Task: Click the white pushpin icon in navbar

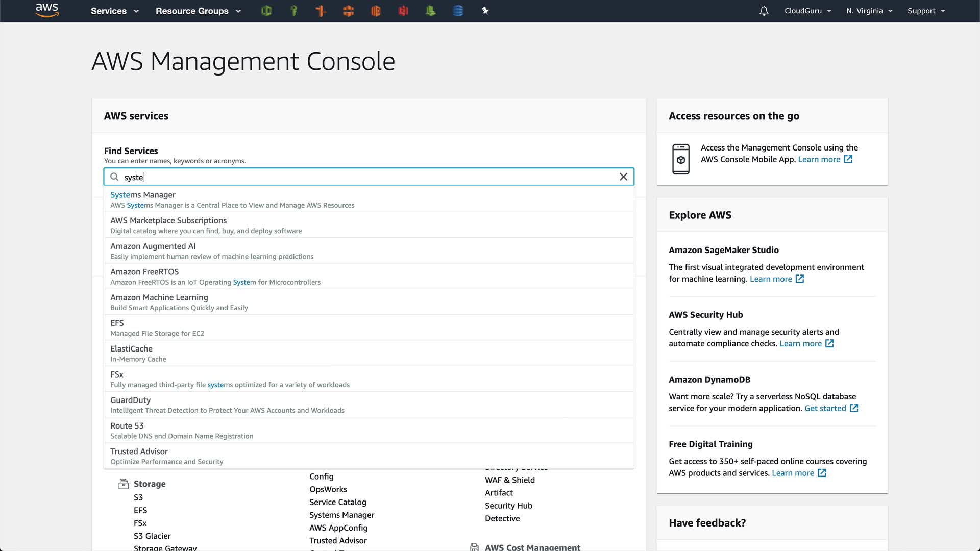Action: [x=485, y=11]
